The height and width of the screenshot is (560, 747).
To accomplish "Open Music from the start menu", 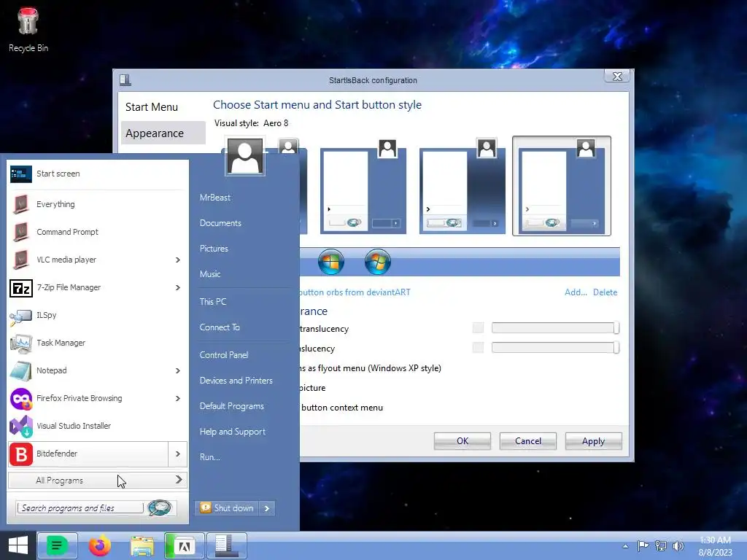I will 210,274.
